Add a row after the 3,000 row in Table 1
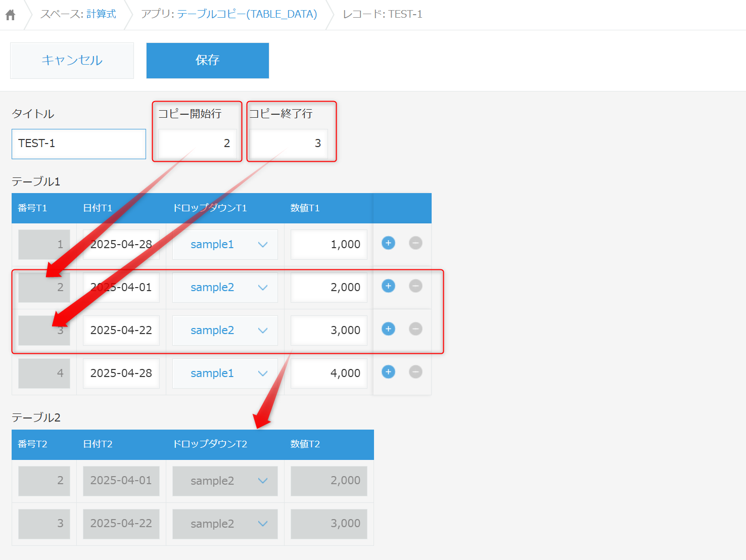Screen dimensions: 746x560 pyautogui.click(x=388, y=329)
